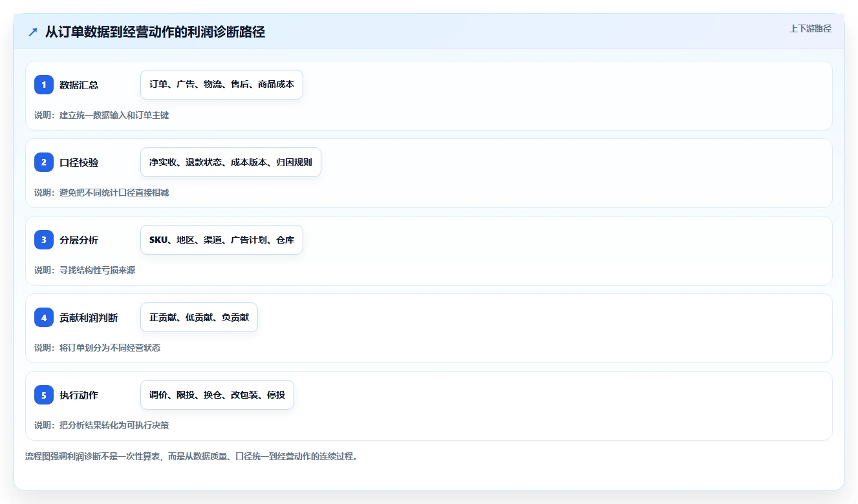
Task: Click the arrow icon beside the diagram title
Action: 33,32
